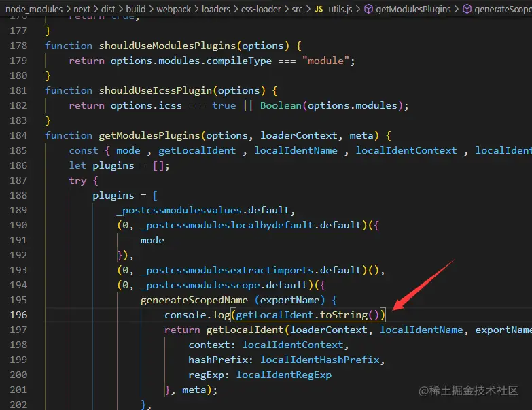Place cursor on shouldUseModulesPlugins function name
The height and width of the screenshot is (410, 532).
tap(167, 46)
